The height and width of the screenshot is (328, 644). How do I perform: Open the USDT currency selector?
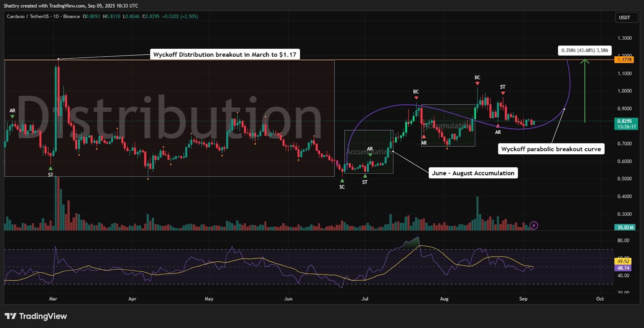click(x=626, y=18)
